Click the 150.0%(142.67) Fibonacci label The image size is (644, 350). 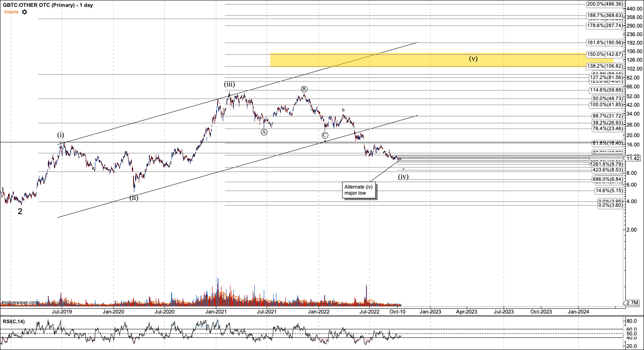point(605,54)
